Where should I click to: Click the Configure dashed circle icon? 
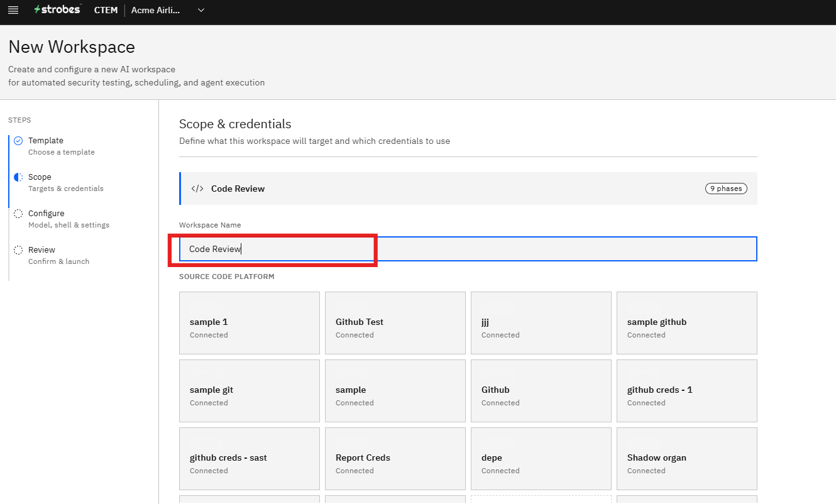(18, 214)
